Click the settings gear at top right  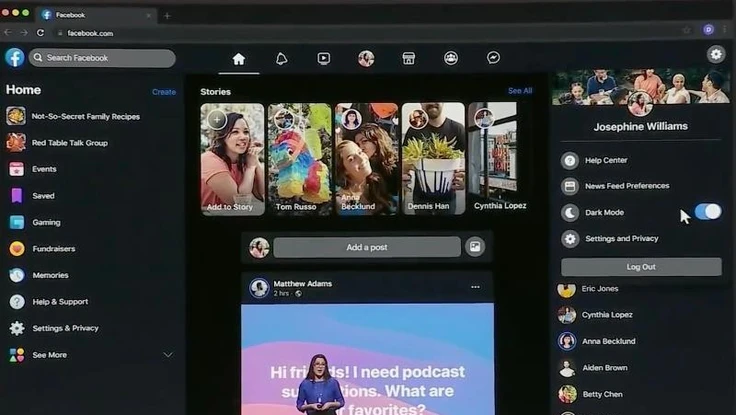point(716,54)
